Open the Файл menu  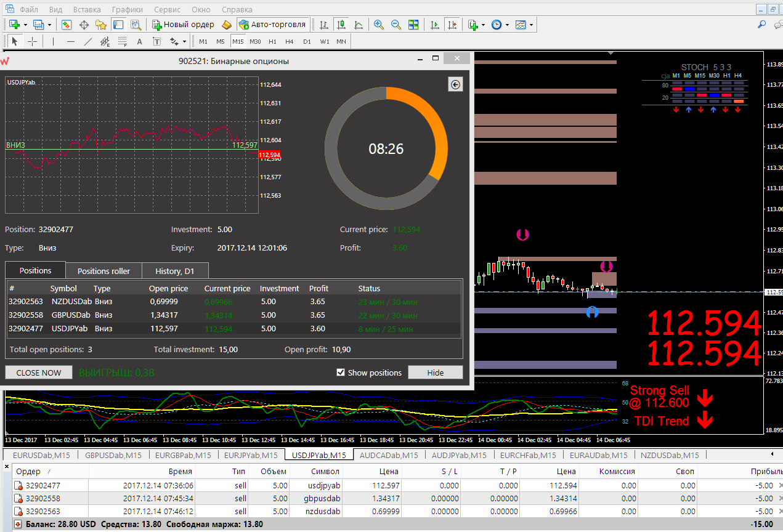tap(28, 10)
